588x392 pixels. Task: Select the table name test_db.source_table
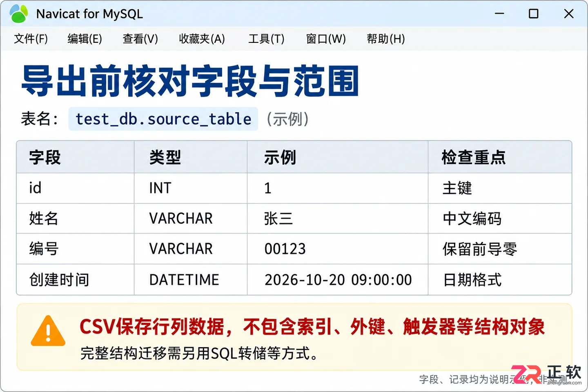[x=163, y=119]
